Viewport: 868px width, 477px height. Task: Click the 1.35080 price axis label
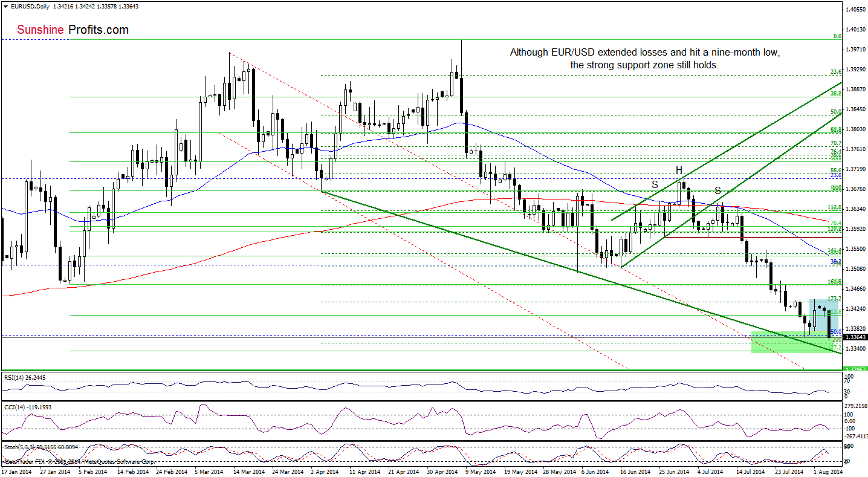pyautogui.click(x=857, y=268)
